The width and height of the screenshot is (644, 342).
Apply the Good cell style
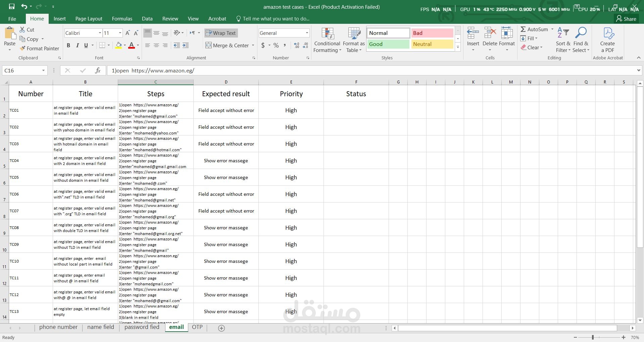[388, 44]
